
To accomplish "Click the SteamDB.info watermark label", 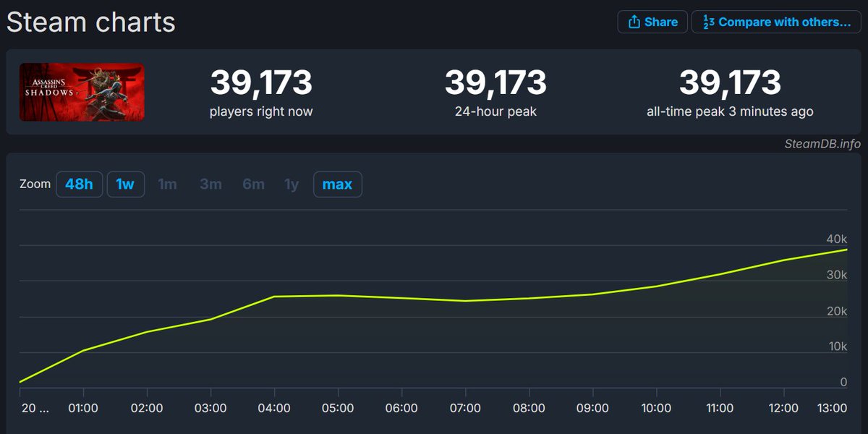I will point(824,143).
